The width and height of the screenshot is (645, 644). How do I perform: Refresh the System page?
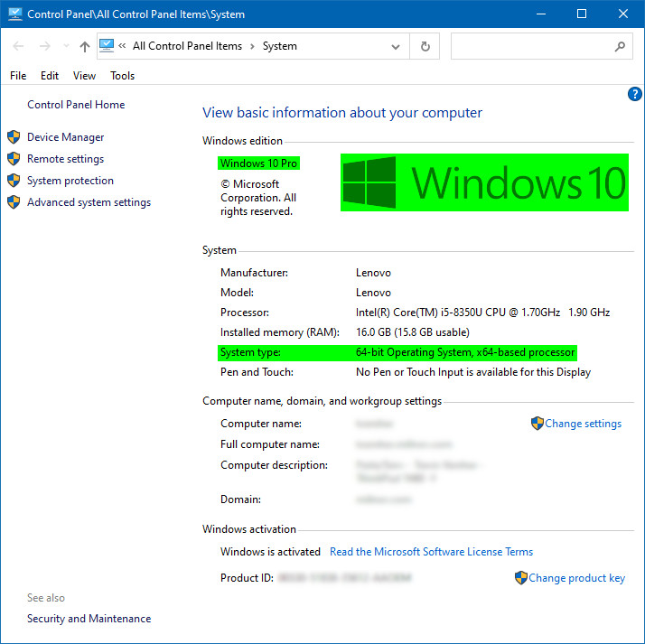[425, 46]
